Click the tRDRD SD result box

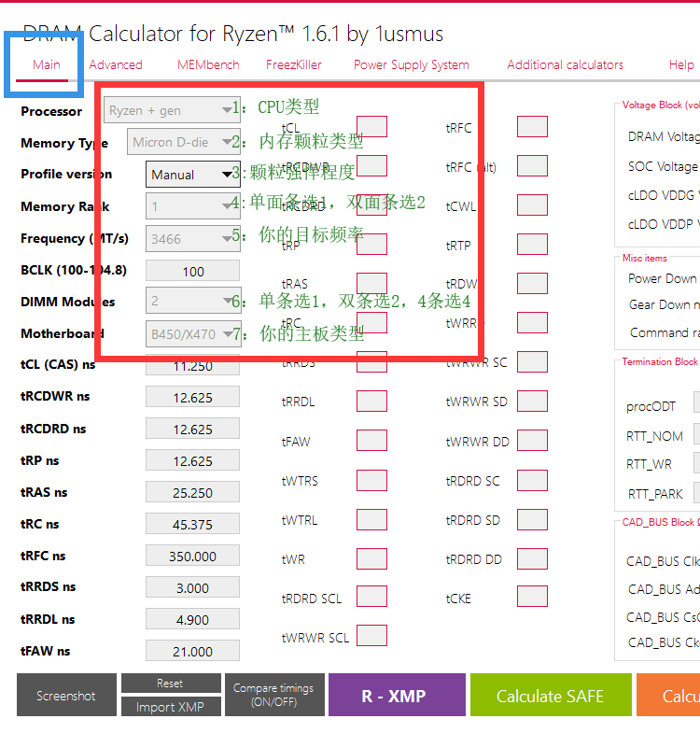pyautogui.click(x=532, y=519)
